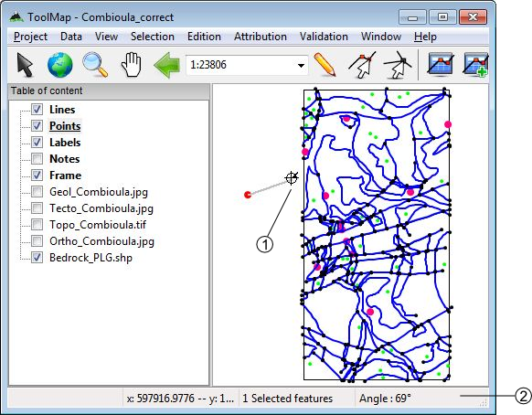The height and width of the screenshot is (415, 532).
Task: Close the ToolMap window
Action: [x=473, y=17]
